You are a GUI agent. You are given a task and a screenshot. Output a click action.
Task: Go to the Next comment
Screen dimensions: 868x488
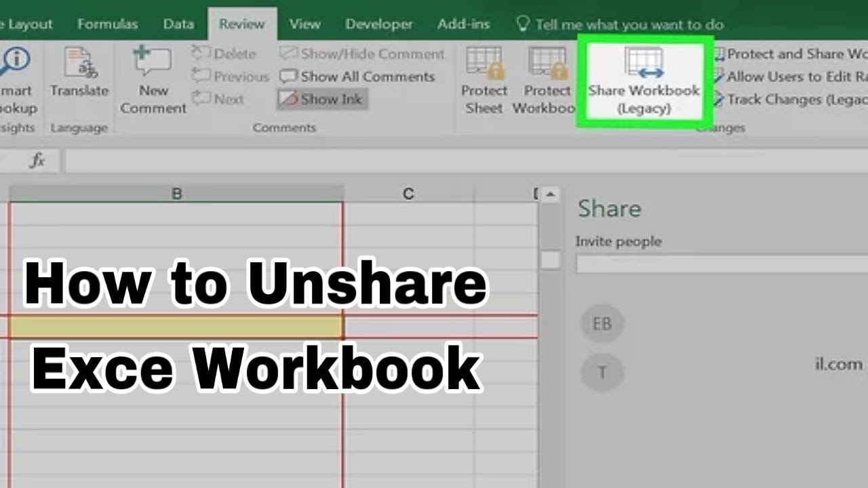point(218,99)
